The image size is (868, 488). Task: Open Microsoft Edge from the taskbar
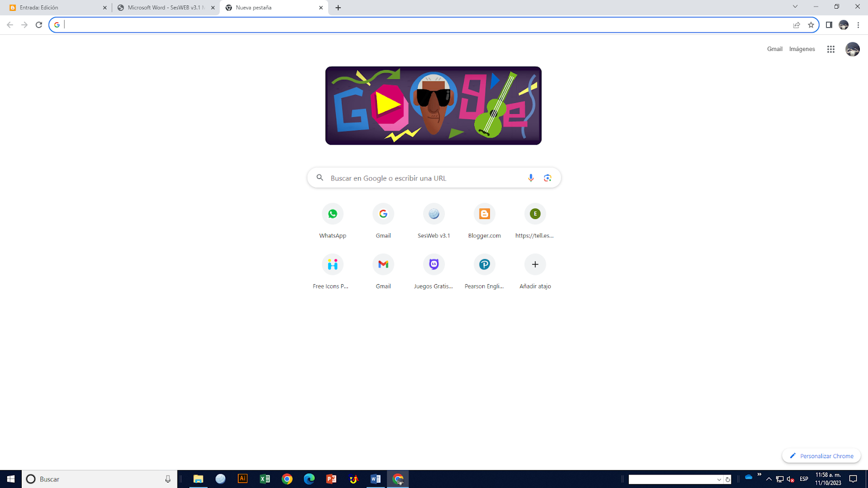309,479
